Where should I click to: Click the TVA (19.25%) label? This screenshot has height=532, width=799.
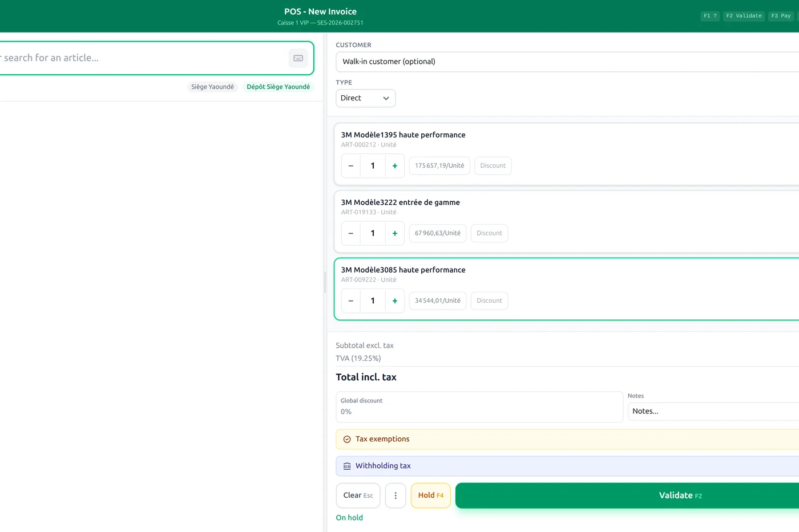(x=358, y=359)
